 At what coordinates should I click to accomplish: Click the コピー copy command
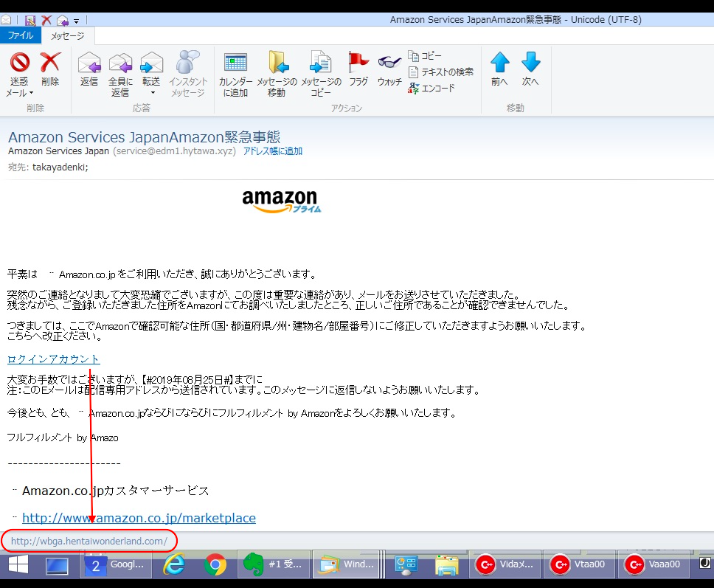click(x=425, y=55)
